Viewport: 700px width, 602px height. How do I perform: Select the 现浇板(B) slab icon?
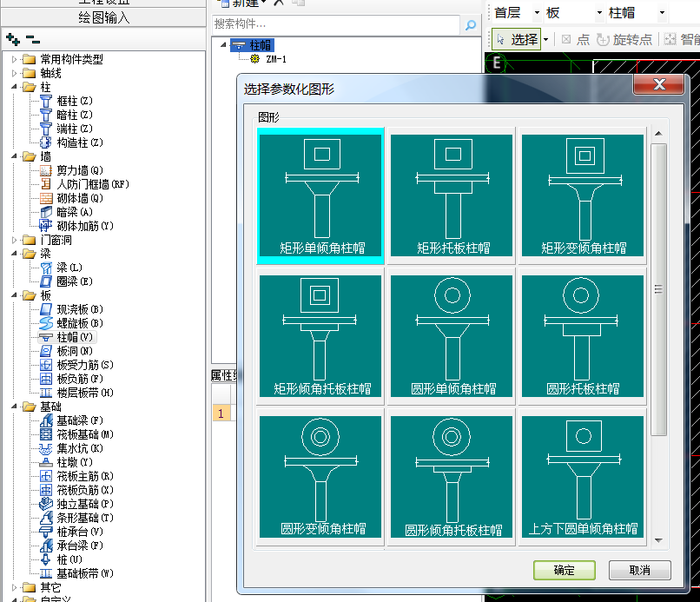(46, 309)
